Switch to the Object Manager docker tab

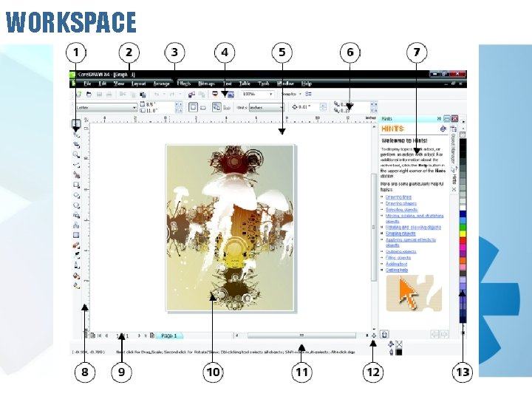[454, 146]
